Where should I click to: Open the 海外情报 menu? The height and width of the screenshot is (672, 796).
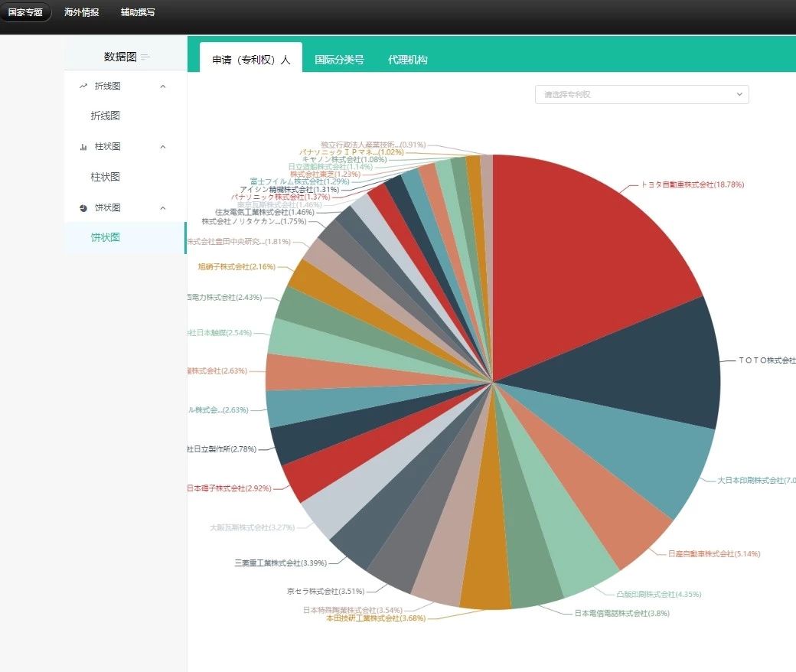[x=81, y=12]
